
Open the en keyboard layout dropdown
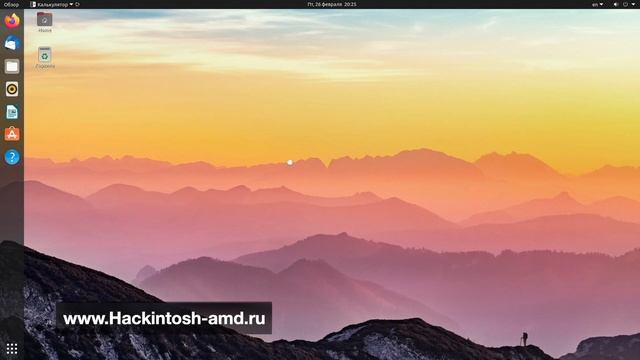pyautogui.click(x=598, y=4)
